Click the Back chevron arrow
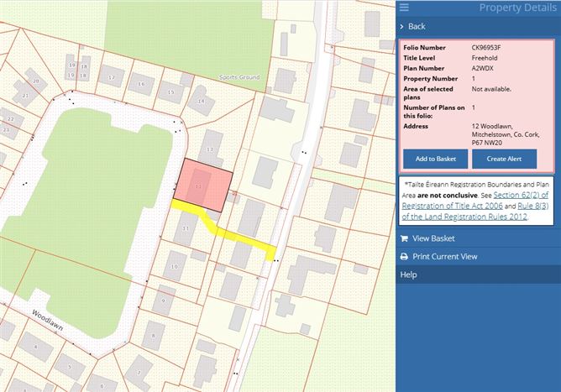Viewport: 561px width, 392px height. (401, 27)
